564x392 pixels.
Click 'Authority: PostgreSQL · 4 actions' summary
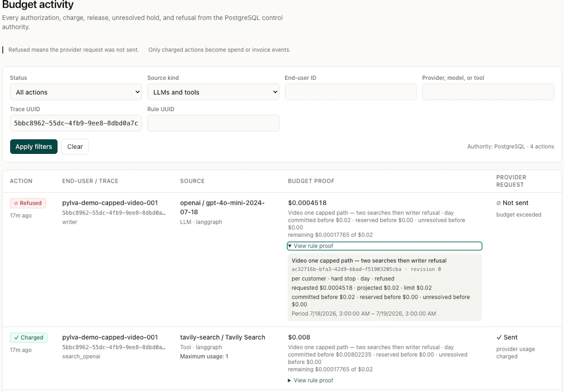(x=511, y=147)
